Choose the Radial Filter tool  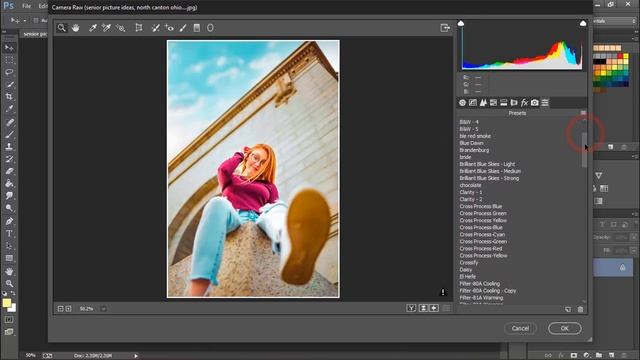point(210,28)
